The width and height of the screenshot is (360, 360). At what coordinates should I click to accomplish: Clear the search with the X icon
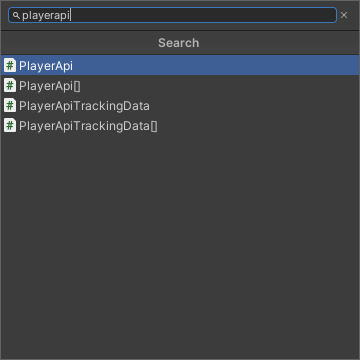[344, 15]
